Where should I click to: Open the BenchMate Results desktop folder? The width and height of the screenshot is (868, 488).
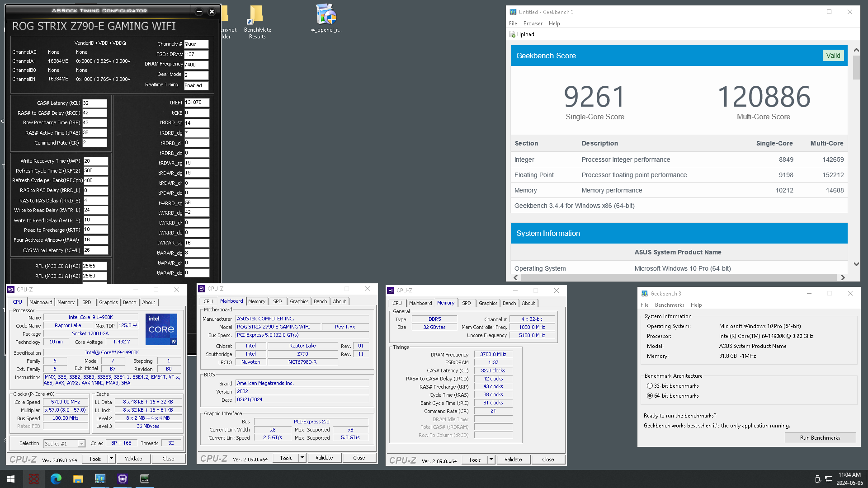(x=257, y=22)
